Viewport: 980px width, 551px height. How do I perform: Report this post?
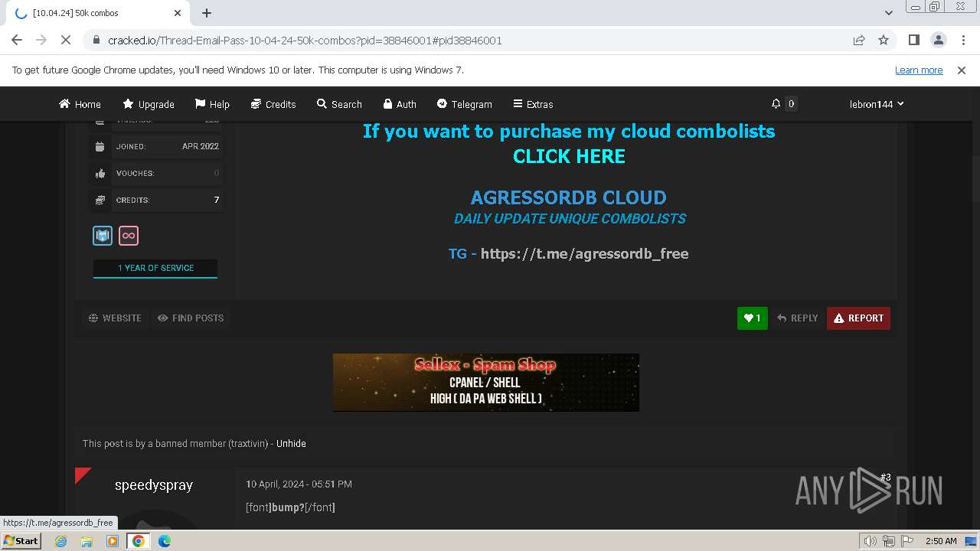pos(858,318)
